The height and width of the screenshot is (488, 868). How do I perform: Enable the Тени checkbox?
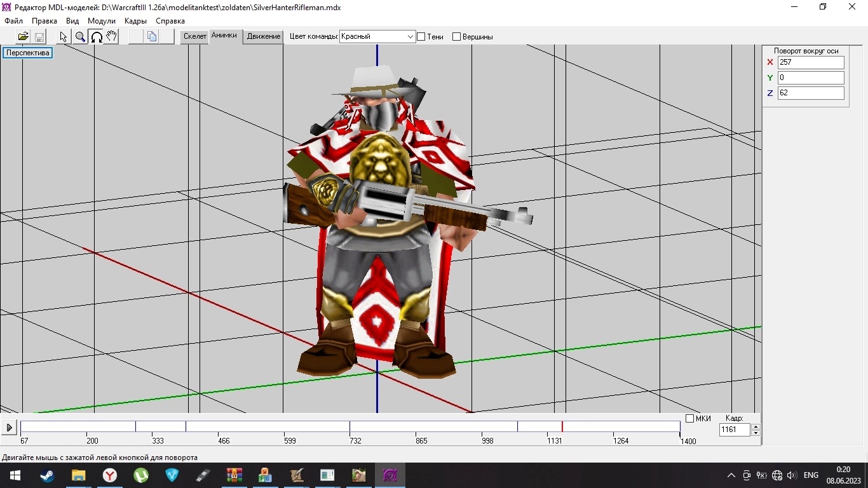pyautogui.click(x=421, y=37)
